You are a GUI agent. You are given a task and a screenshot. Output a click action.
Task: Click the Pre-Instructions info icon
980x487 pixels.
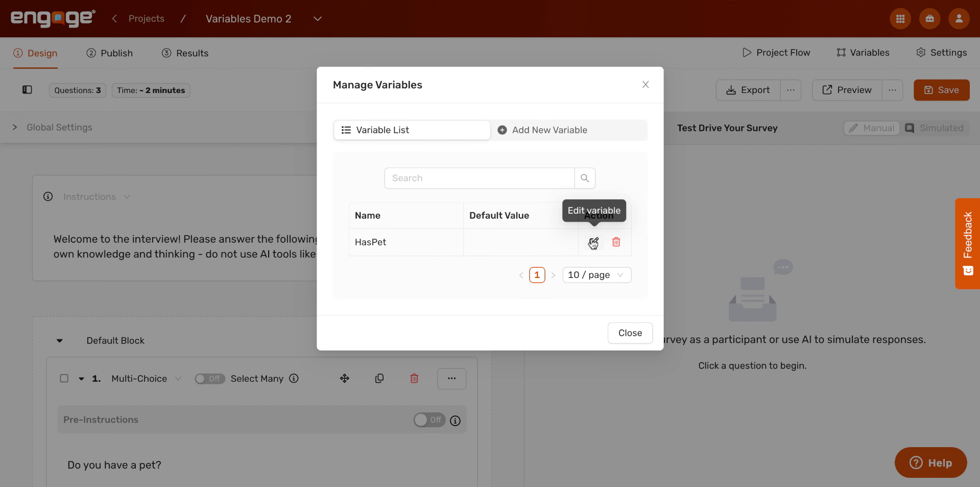[x=456, y=421]
